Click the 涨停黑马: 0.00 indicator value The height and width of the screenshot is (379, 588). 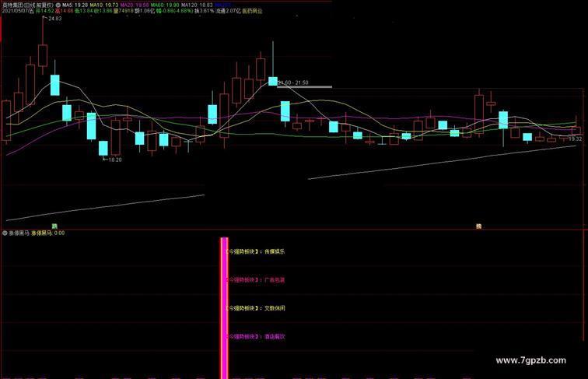click(x=48, y=233)
